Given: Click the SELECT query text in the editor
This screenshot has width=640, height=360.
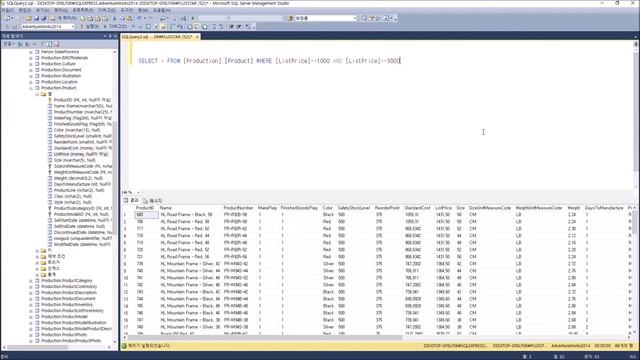Looking at the screenshot, I should [x=269, y=61].
